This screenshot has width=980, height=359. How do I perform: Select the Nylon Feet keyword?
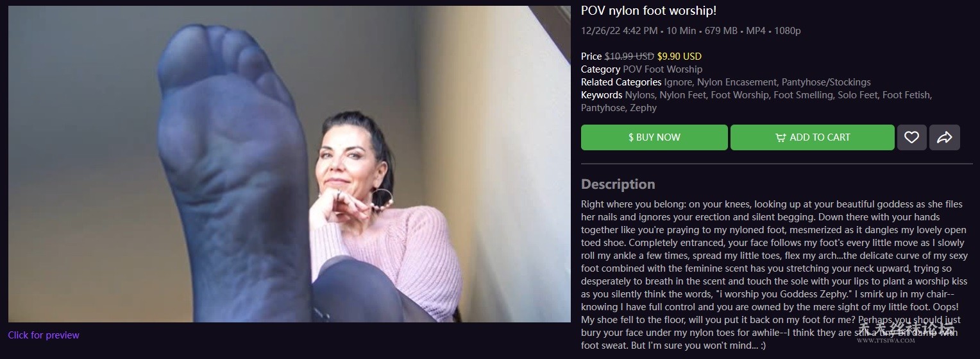tap(682, 95)
